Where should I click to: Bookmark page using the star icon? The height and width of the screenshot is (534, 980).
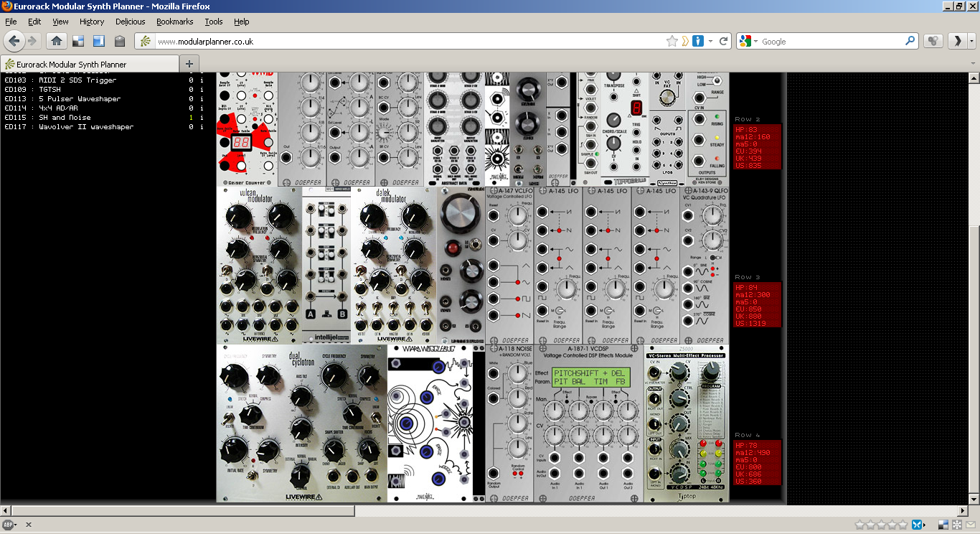(672, 42)
